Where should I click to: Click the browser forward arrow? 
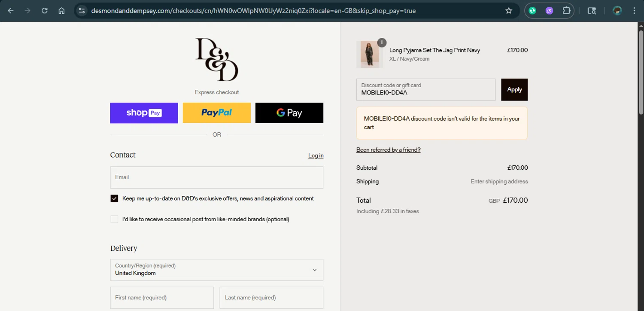tap(27, 11)
